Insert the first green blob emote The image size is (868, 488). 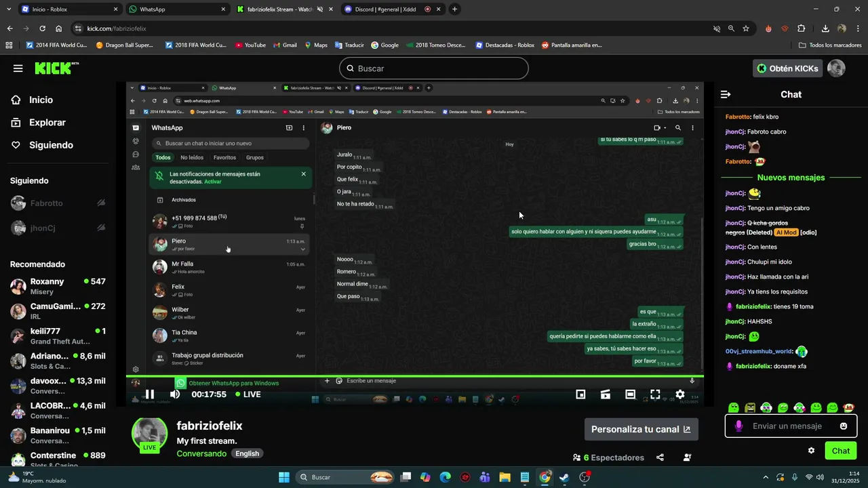733,407
